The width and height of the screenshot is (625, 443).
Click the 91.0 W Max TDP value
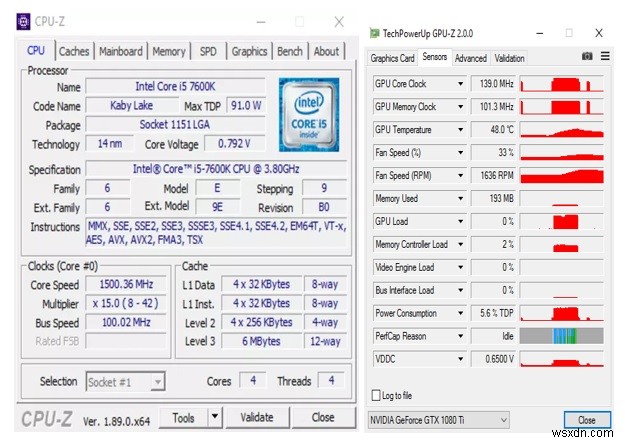pos(246,105)
